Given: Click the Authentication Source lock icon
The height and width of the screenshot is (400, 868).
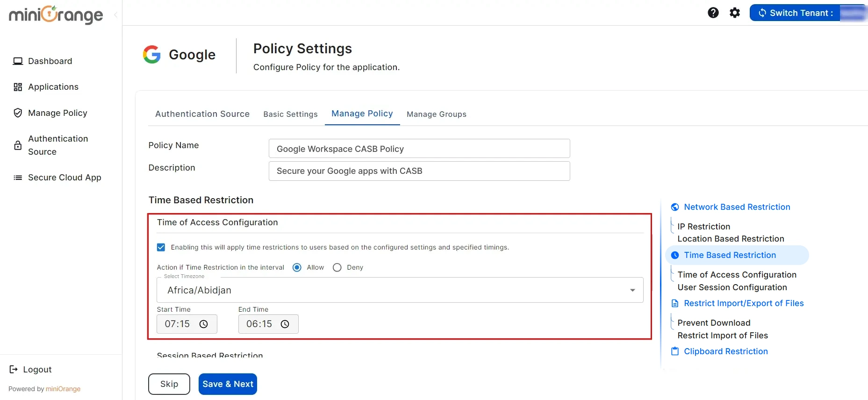Looking at the screenshot, I should [18, 145].
